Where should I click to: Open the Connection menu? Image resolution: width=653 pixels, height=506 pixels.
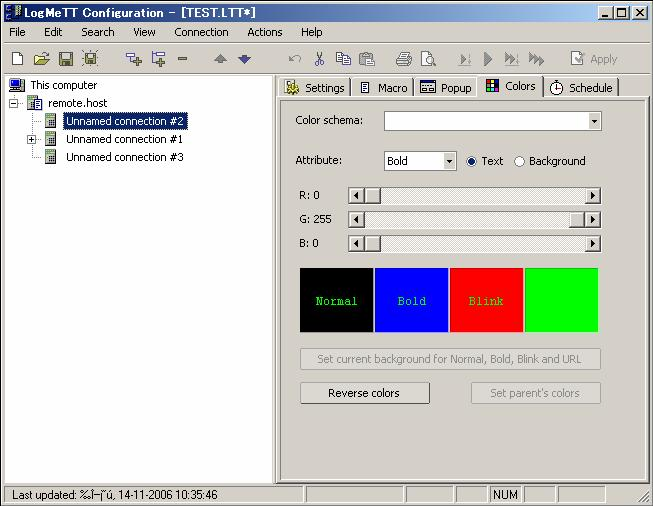pyautogui.click(x=201, y=32)
